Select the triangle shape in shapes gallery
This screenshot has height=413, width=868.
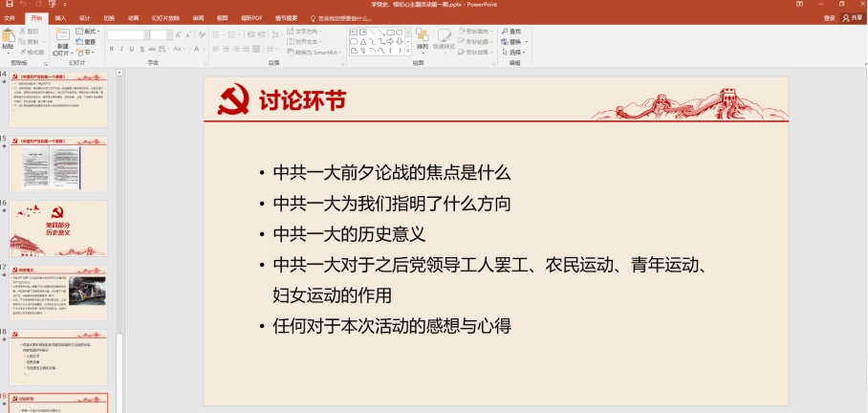click(x=362, y=41)
